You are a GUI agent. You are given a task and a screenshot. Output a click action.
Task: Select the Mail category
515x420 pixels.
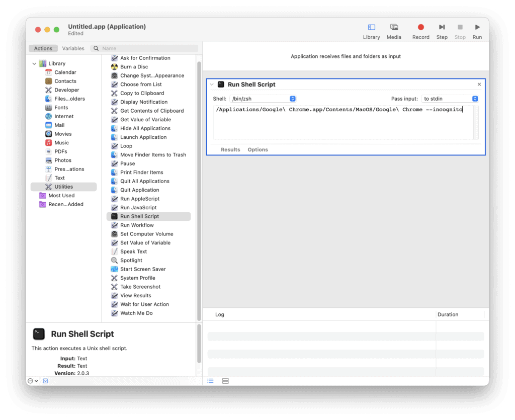coord(59,125)
